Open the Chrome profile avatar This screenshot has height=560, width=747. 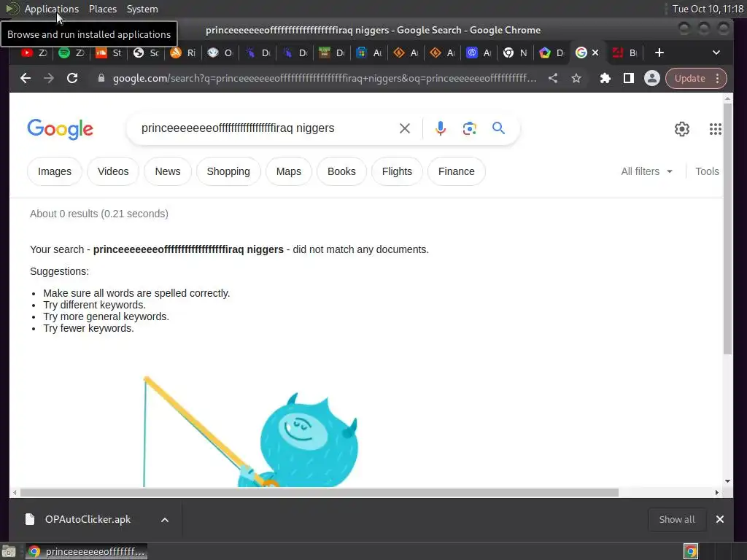(x=651, y=78)
